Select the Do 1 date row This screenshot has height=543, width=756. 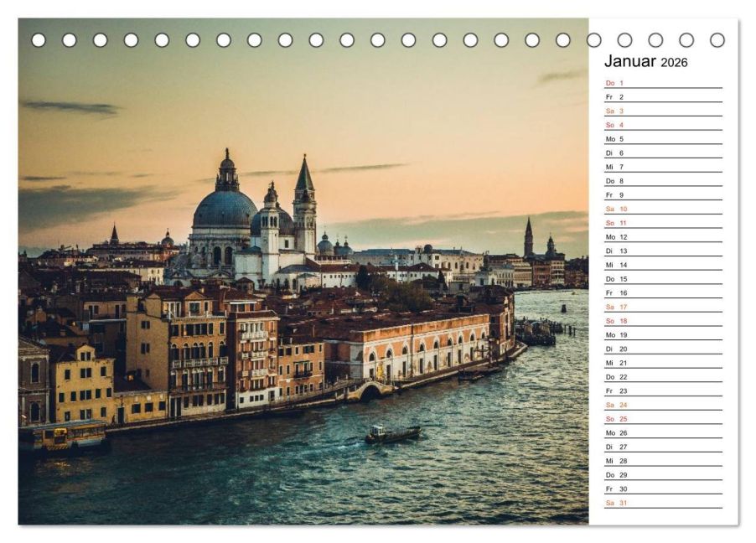click(663, 83)
